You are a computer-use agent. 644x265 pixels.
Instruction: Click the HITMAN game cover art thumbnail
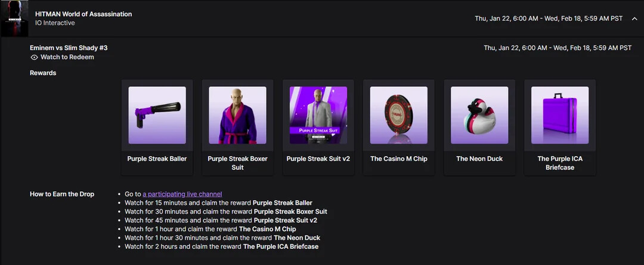pos(14,18)
